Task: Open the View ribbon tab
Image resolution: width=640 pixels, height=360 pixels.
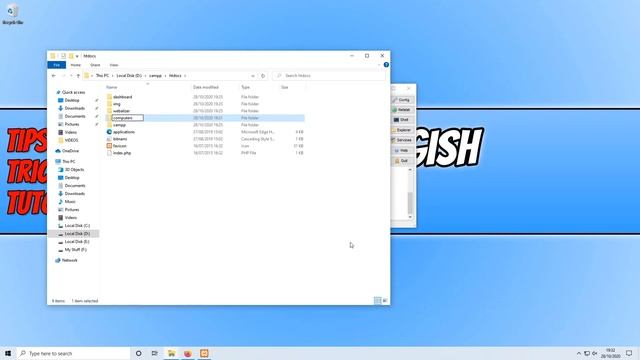Action: pyautogui.click(x=114, y=65)
